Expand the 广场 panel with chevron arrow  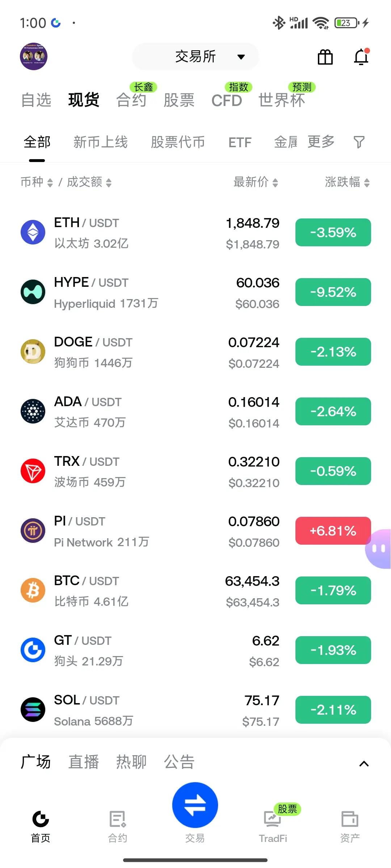[x=364, y=764]
